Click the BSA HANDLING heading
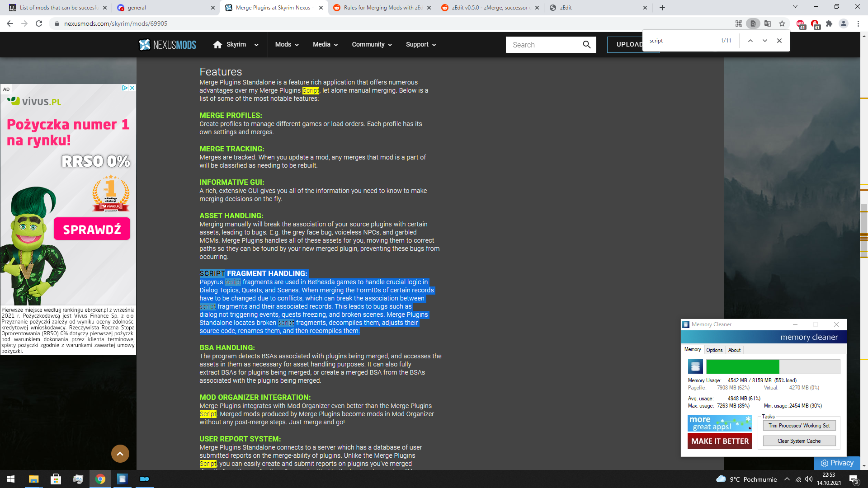Viewport: 868px width, 488px height. 227,347
